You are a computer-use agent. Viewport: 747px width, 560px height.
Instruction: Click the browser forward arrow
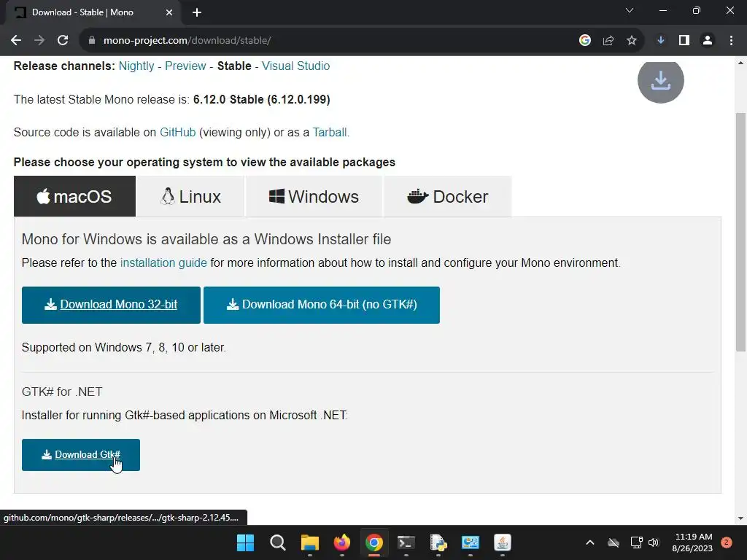[39, 41]
